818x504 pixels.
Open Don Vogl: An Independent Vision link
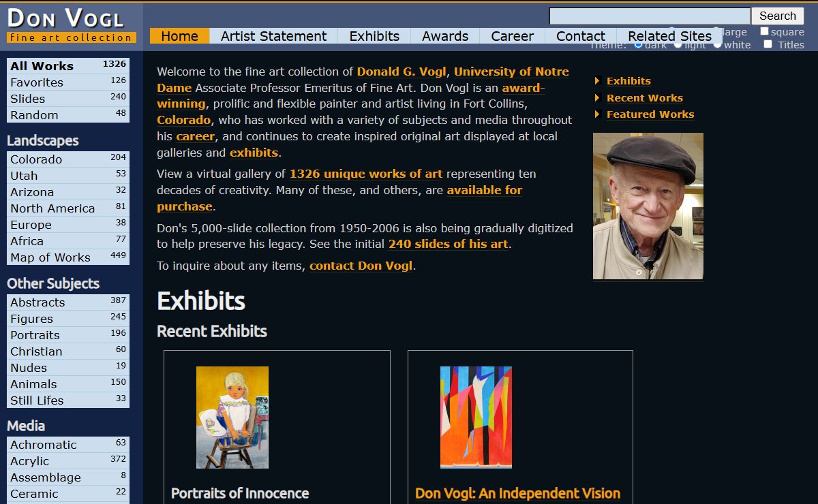[x=517, y=493]
